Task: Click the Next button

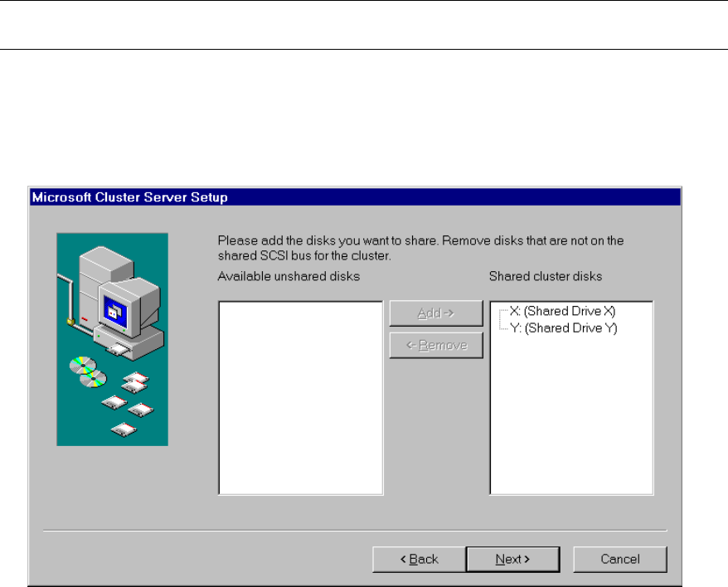Action: click(512, 559)
